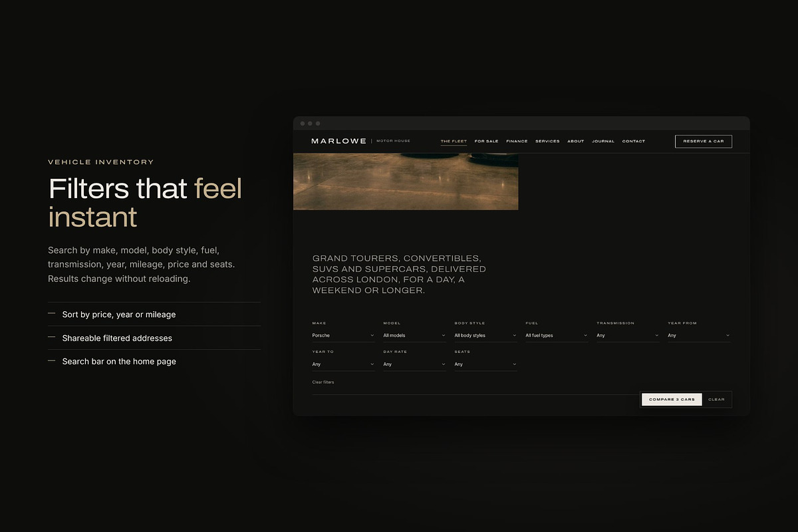Image resolution: width=798 pixels, height=532 pixels.
Task: Click the Marlowe logo
Action: click(338, 141)
